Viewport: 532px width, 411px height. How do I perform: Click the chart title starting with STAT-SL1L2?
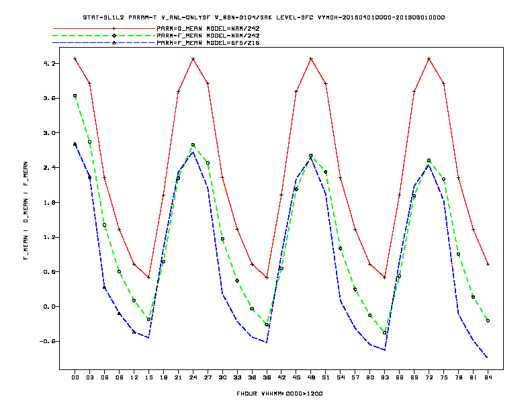point(263,17)
